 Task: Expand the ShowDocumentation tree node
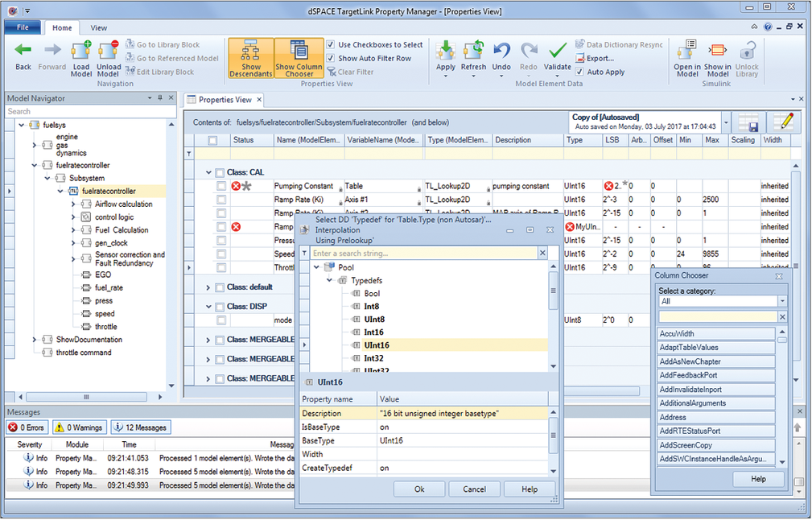coord(34,340)
